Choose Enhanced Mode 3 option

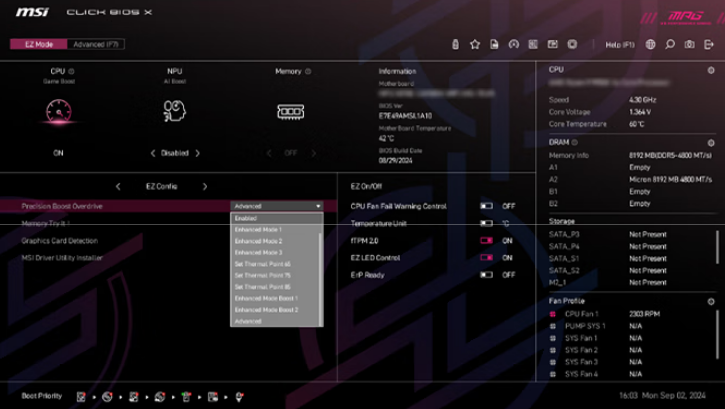[x=275, y=252]
